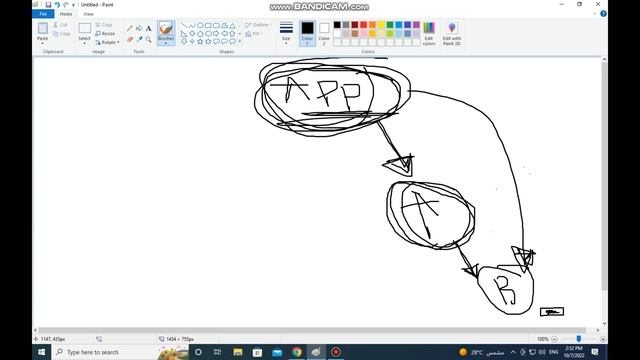The image size is (640, 360).
Task: Open Edit with Paint 3D
Action: pyautogui.click(x=452, y=34)
